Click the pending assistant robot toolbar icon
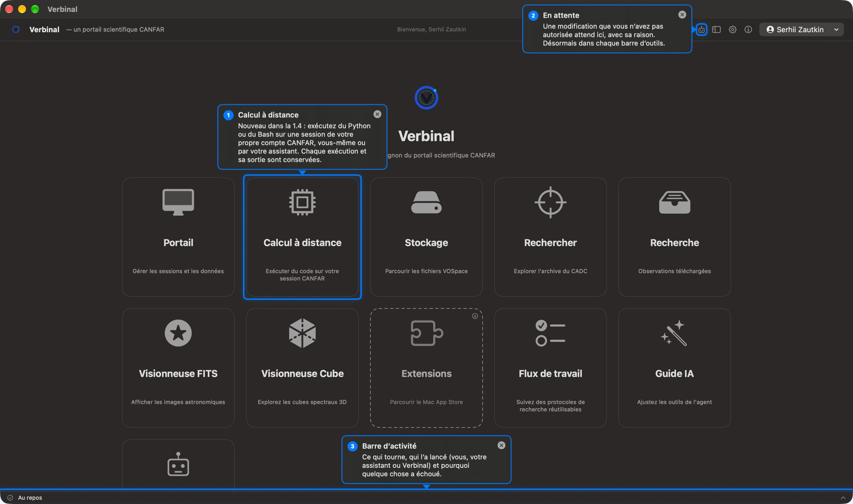 coord(701,30)
